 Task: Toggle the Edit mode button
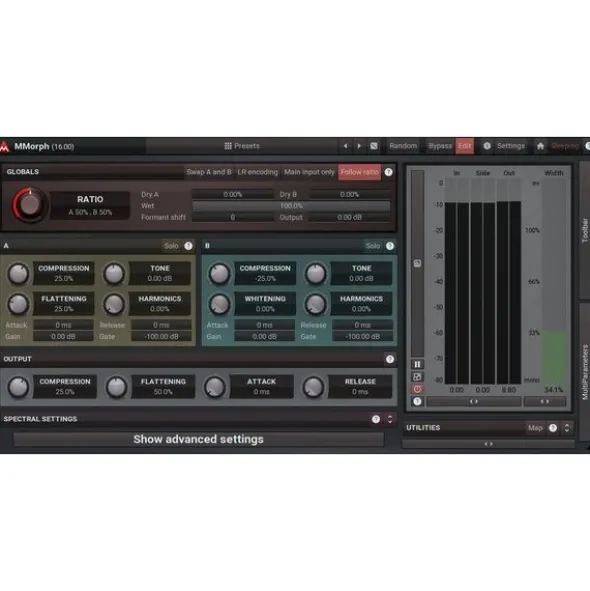464,146
